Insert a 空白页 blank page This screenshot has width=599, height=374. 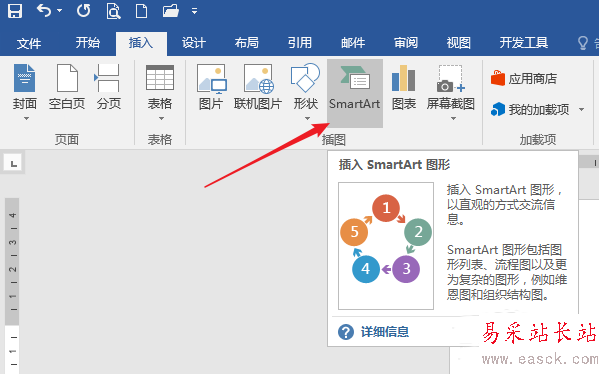point(67,87)
